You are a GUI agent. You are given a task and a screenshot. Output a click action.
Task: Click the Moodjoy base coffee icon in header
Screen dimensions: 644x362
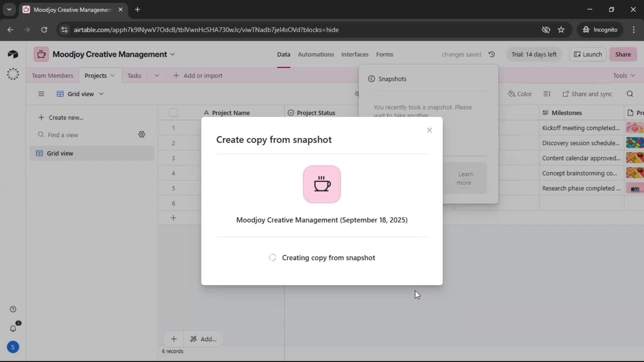41,54
